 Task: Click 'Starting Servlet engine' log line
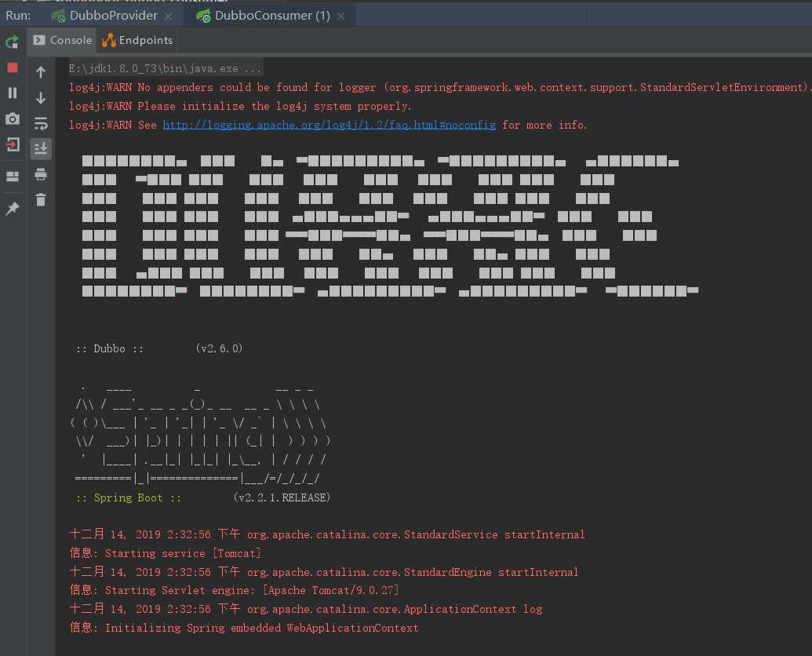pos(234,590)
